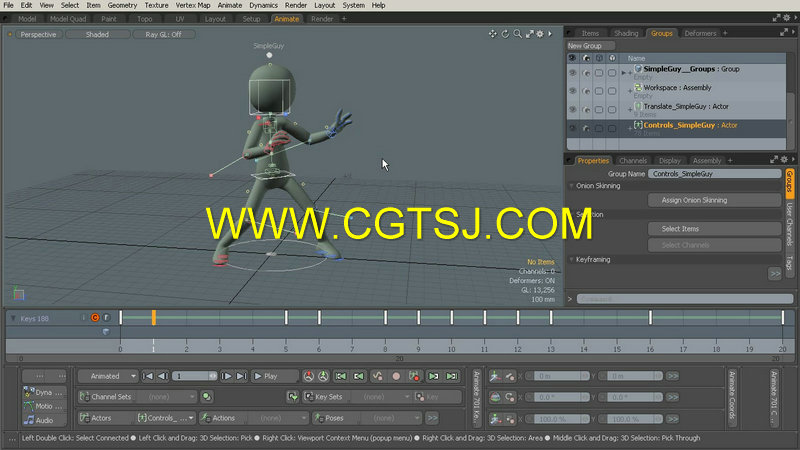Open the Actions (none) dropdown
The image size is (800, 450).
click(x=277, y=418)
